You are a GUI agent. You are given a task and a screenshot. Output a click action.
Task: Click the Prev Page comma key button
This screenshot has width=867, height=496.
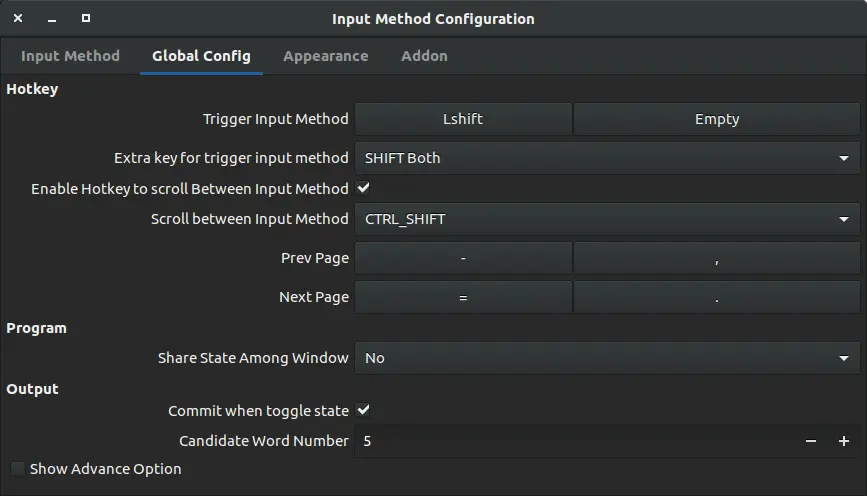[717, 258]
